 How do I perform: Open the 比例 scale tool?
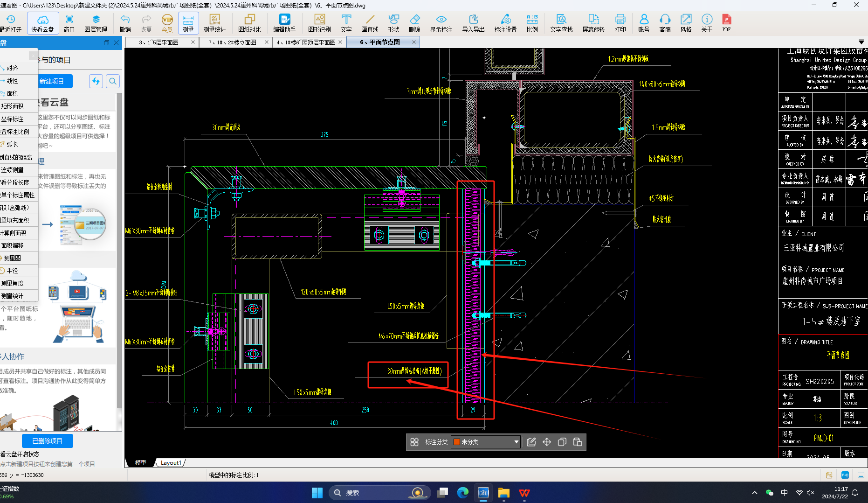click(x=532, y=23)
